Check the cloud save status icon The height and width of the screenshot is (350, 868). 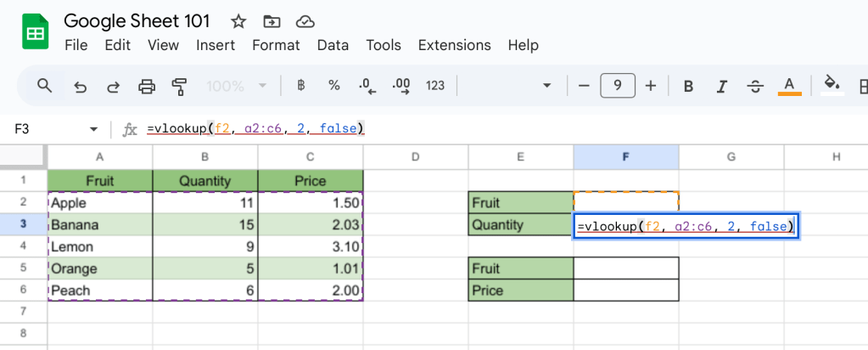coord(304,21)
